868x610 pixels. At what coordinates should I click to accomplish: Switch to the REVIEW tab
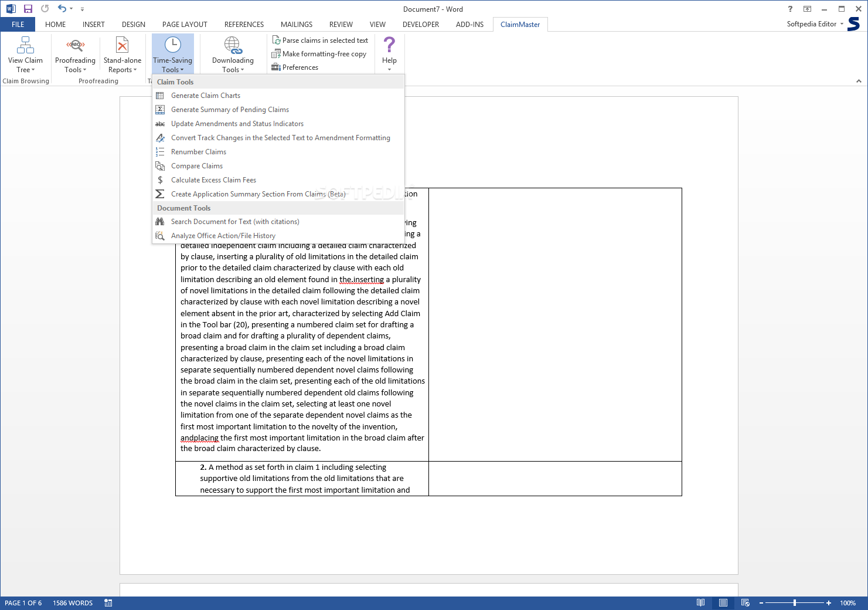click(341, 25)
